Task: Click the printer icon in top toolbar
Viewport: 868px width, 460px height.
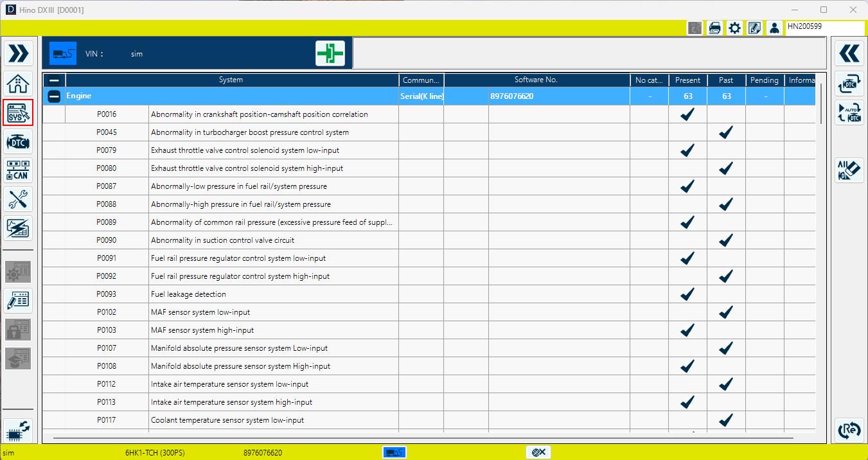Action: (714, 28)
